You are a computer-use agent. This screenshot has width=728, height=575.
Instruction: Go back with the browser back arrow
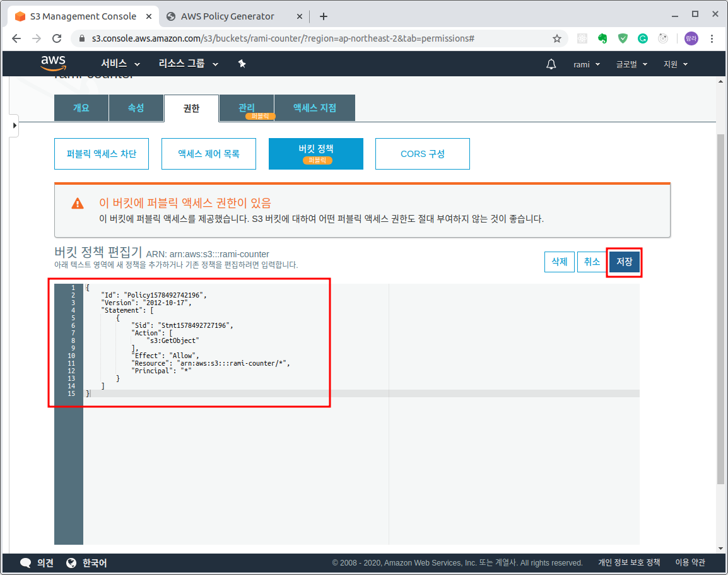[16, 38]
